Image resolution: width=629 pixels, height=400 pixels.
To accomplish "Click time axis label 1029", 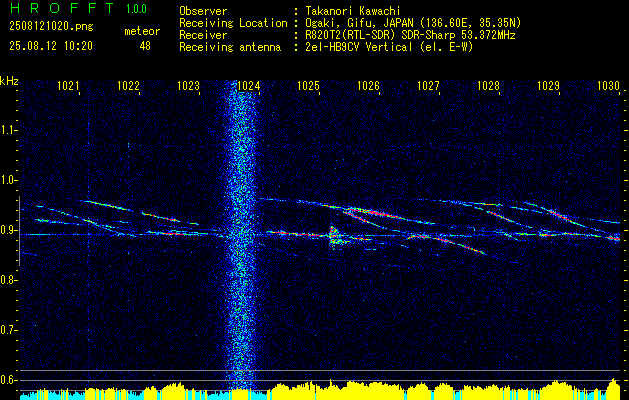I will 548,85.
